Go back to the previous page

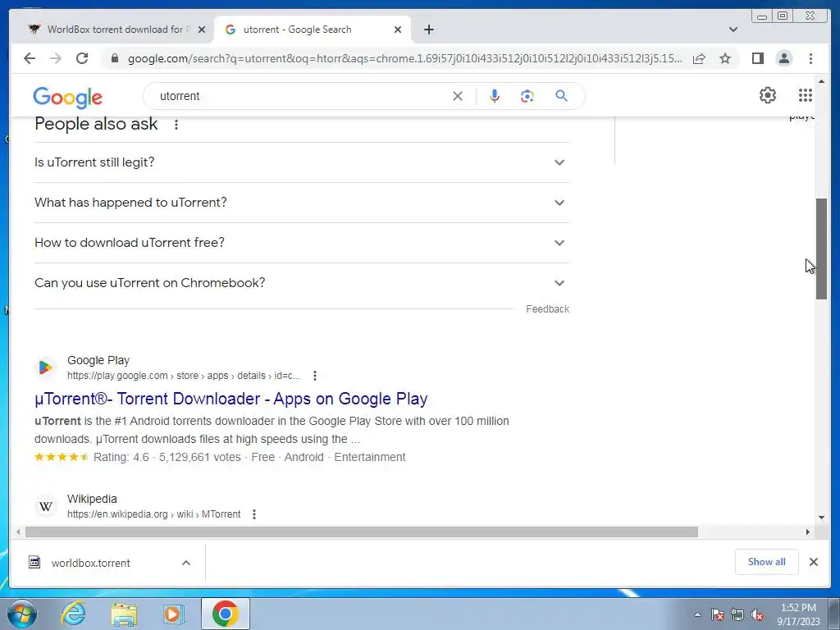[30, 58]
